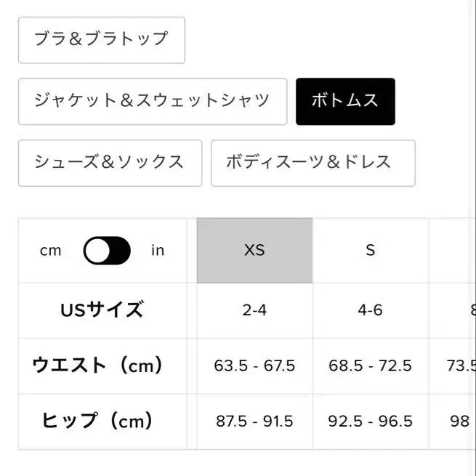Click the USサイズ row header
Image resolution: width=476 pixels, height=476 pixels.
(102, 310)
